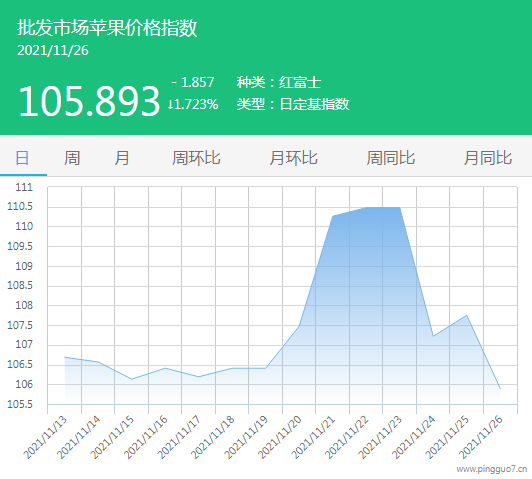Open the 月环比 tab

click(293, 158)
